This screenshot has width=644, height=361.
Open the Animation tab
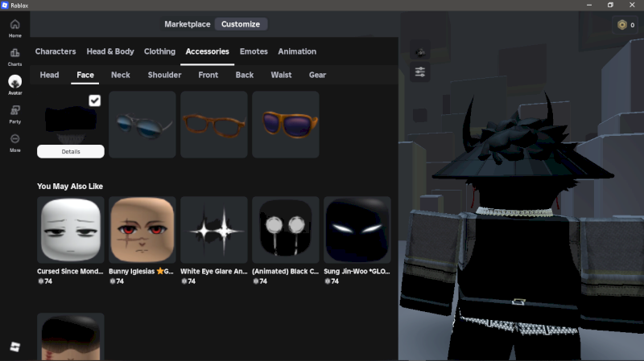pos(297,51)
